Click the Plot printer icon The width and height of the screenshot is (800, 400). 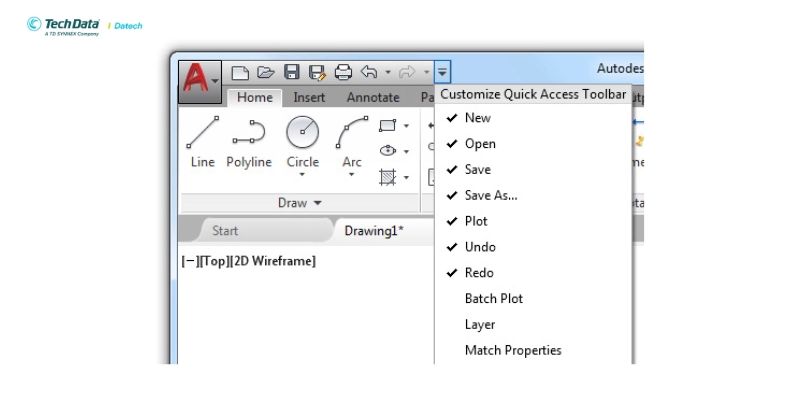pos(343,72)
